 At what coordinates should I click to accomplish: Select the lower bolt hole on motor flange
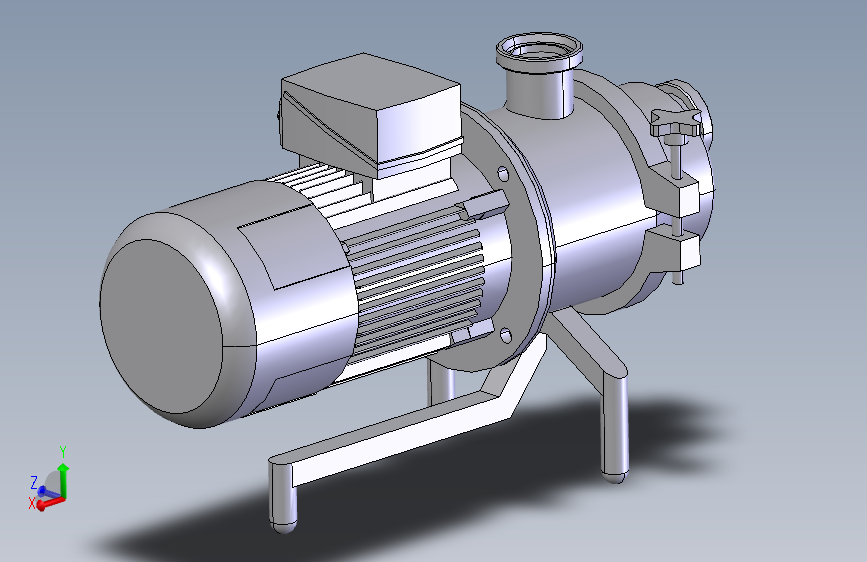pos(505,336)
